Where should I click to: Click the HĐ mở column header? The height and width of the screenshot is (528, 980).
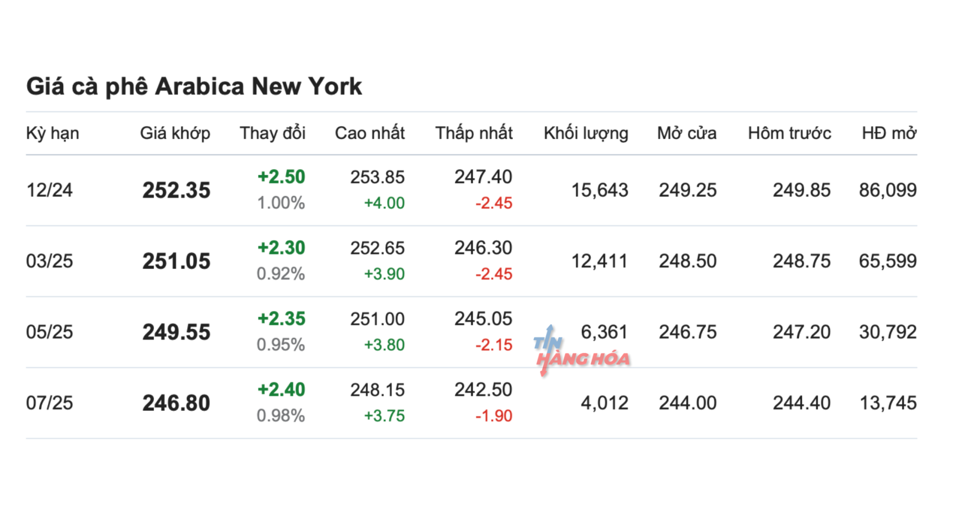(889, 133)
